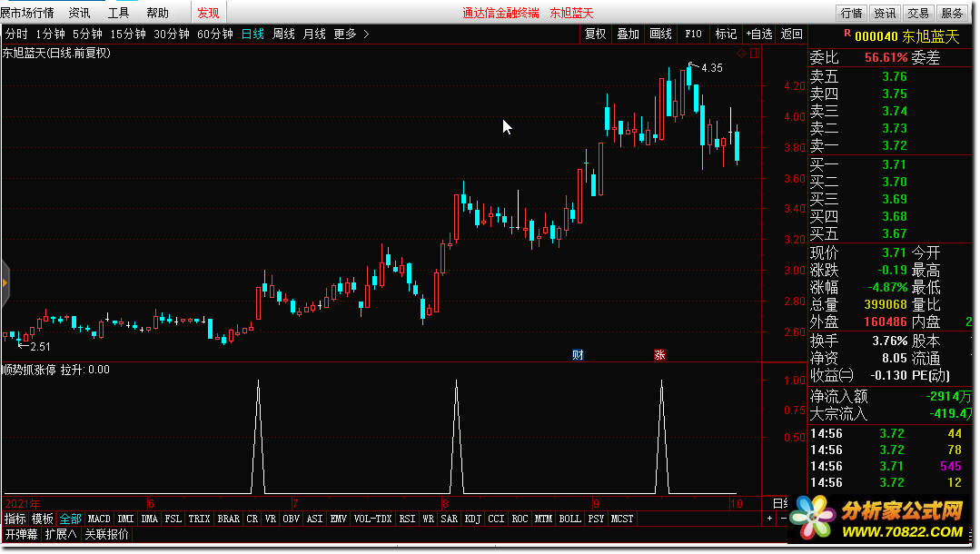Click the top-right 资讯 button

885,13
